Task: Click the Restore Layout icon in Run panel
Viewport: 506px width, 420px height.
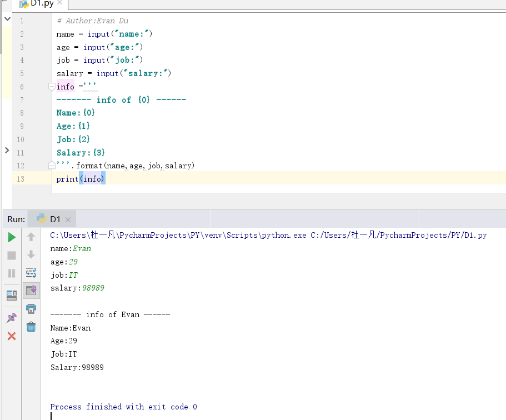Action: 12,295
